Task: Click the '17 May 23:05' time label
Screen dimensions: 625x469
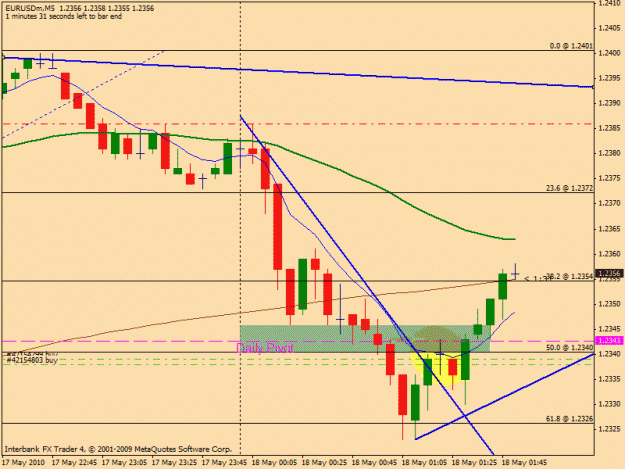Action: (x=124, y=463)
